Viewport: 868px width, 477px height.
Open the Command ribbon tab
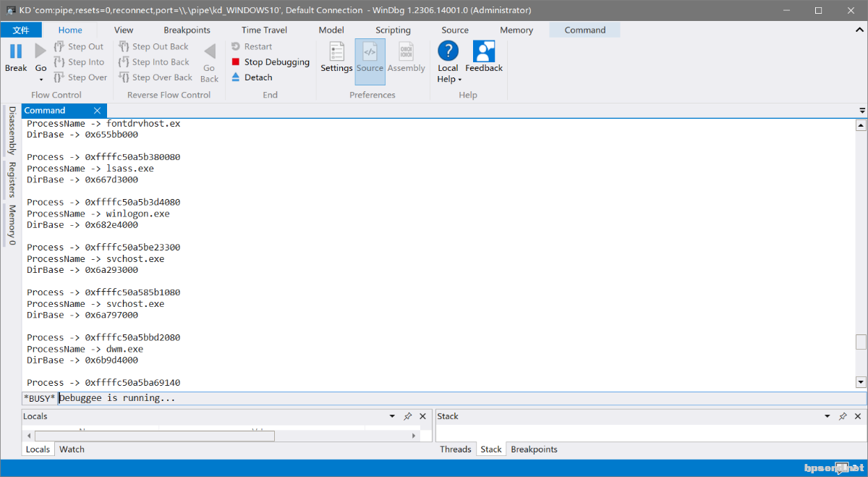pos(585,30)
